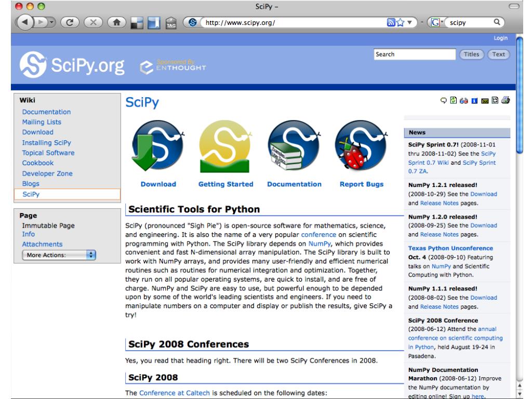This screenshot has width=532, height=399.
Task: Click the Text search button
Action: coord(498,54)
